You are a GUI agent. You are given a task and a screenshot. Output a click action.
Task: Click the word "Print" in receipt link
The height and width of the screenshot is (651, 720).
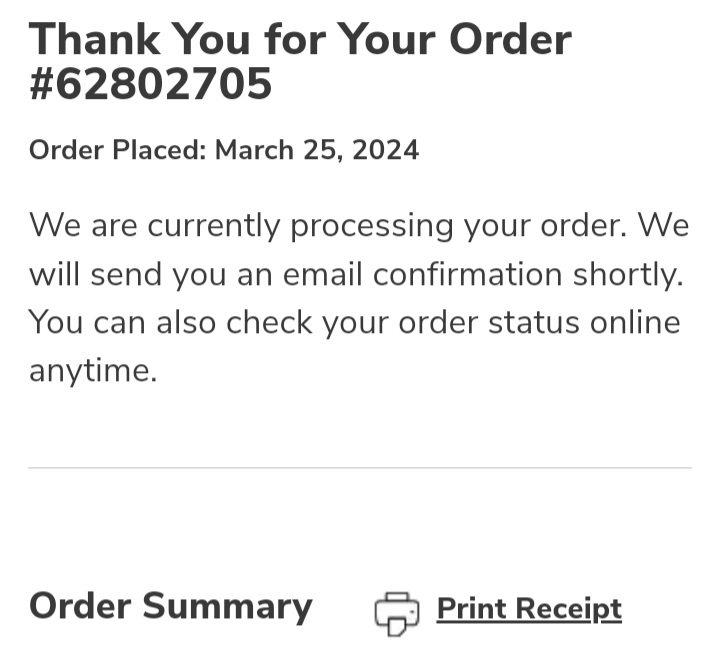click(x=469, y=609)
